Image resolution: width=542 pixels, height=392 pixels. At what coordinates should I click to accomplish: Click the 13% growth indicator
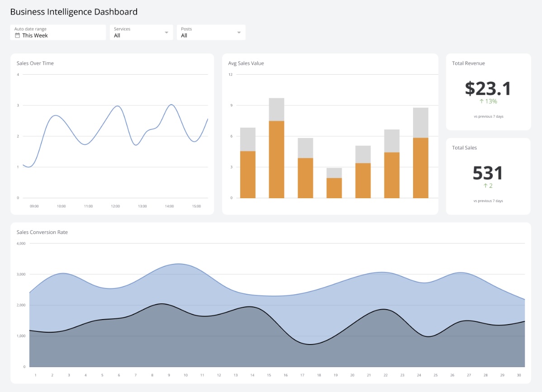[x=488, y=102]
